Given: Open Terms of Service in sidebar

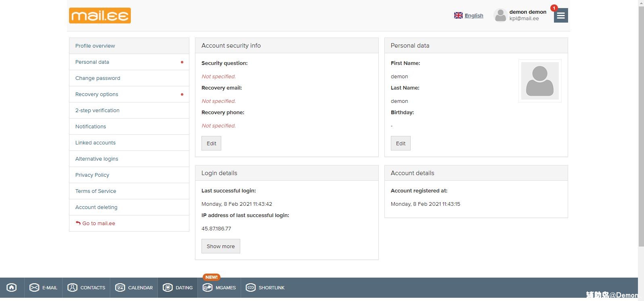Looking at the screenshot, I should pos(129,191).
